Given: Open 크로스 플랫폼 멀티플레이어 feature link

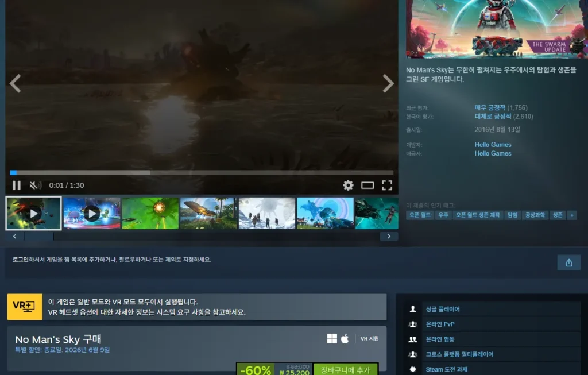Looking at the screenshot, I should tap(459, 354).
